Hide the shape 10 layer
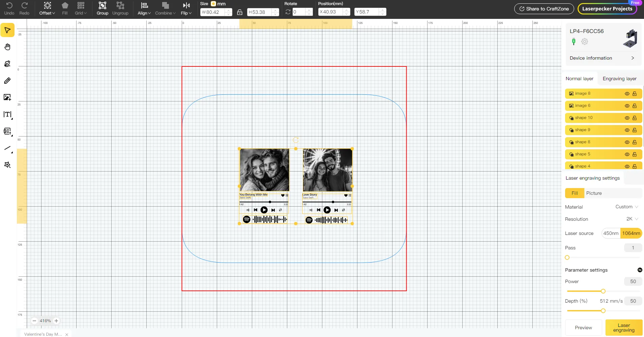The image size is (644, 337). click(627, 118)
